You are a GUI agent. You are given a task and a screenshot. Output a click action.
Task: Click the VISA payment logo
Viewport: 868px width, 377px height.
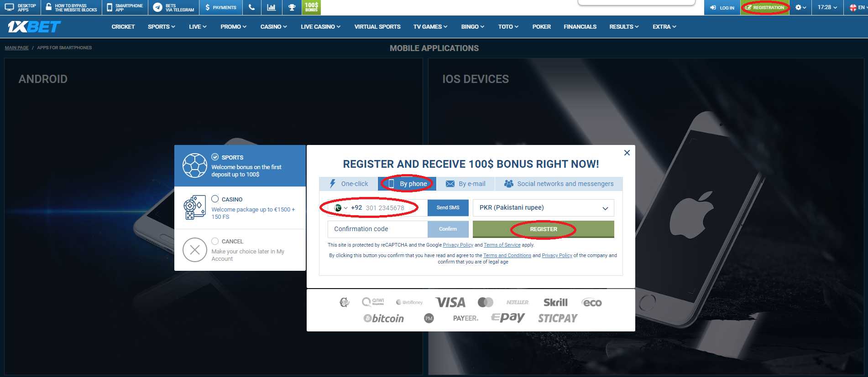pyautogui.click(x=450, y=302)
